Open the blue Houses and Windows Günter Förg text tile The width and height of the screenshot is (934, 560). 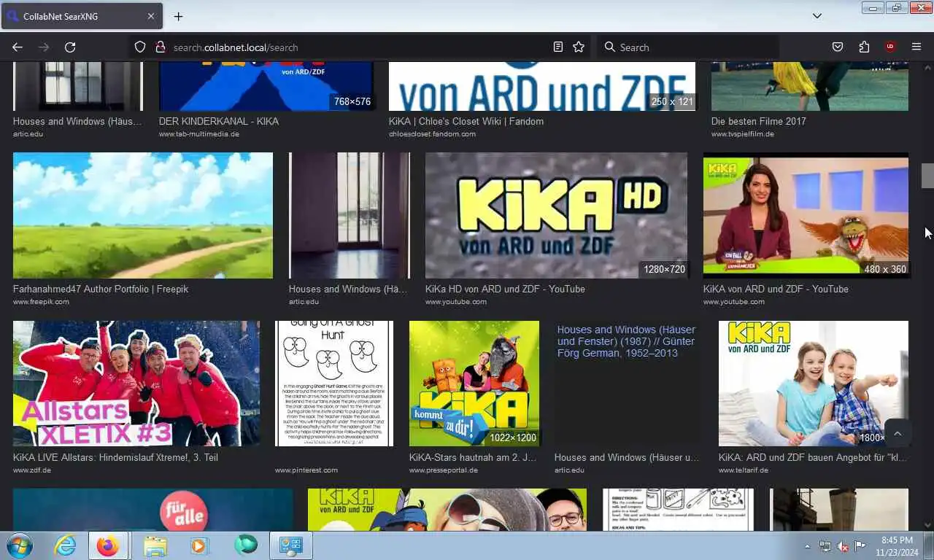tap(628, 384)
